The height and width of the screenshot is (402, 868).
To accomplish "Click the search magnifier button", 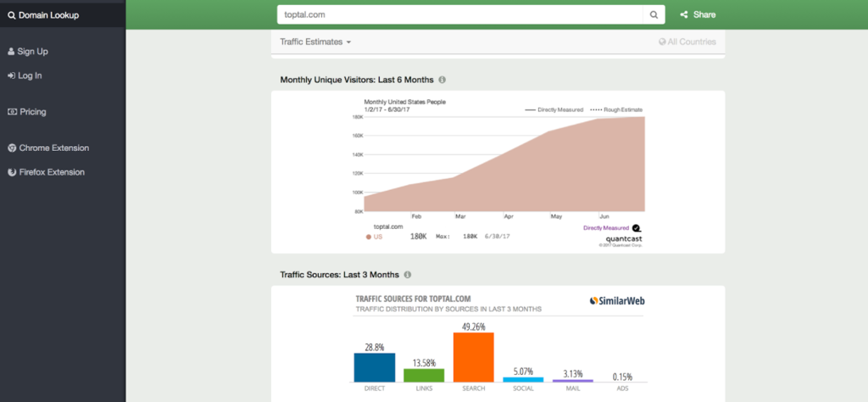I will pos(654,15).
